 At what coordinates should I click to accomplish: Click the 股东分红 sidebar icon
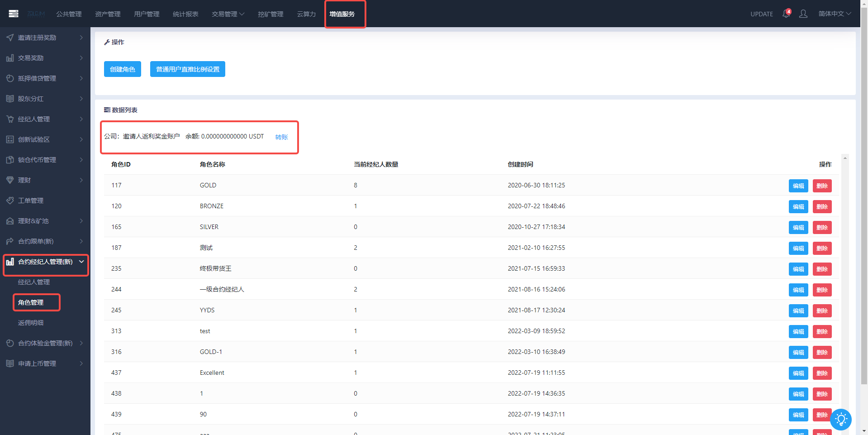[x=10, y=99]
